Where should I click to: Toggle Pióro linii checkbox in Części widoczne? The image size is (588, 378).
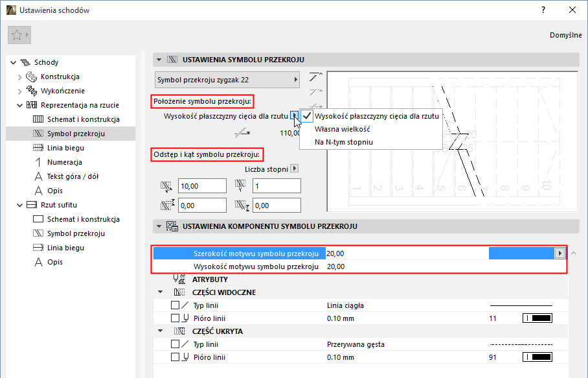point(175,318)
